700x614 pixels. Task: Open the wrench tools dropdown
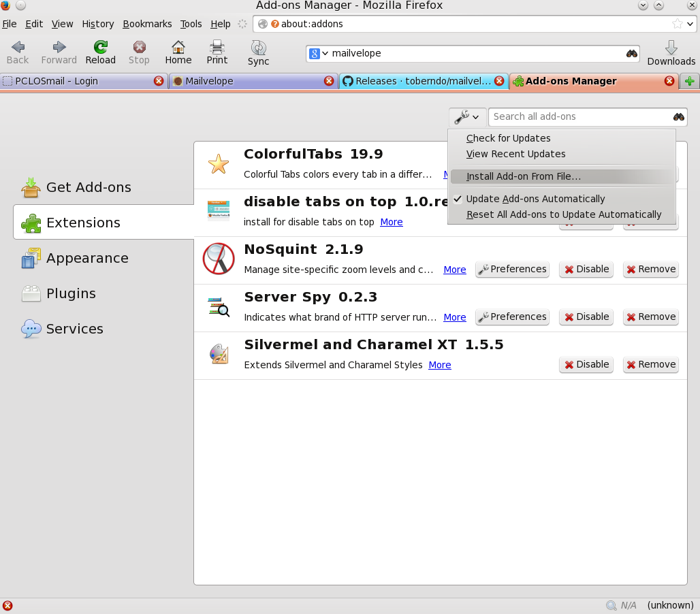pos(466,117)
